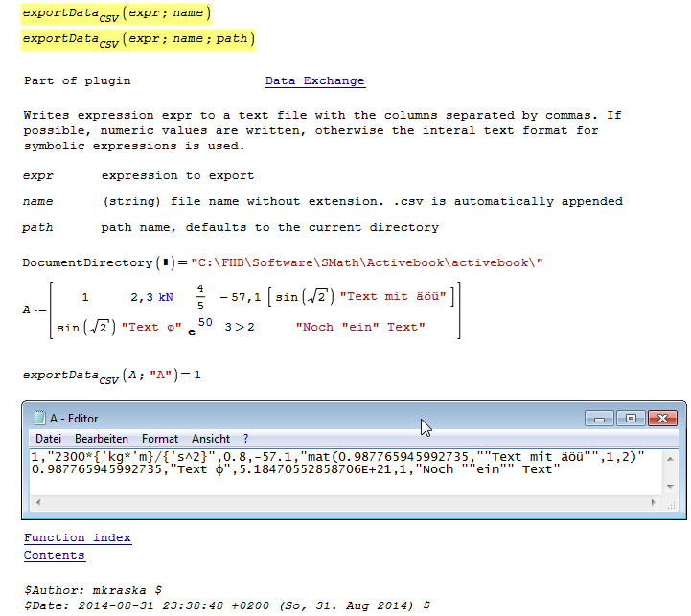Click the exportData_CSV(A; "A") = 1 expression
Image resolution: width=691 pixels, height=616 pixels.
click(x=112, y=376)
